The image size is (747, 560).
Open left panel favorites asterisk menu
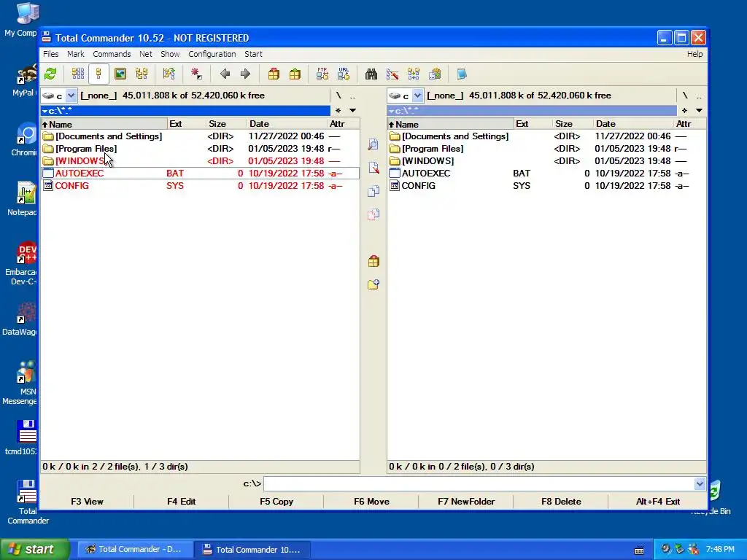click(x=338, y=111)
